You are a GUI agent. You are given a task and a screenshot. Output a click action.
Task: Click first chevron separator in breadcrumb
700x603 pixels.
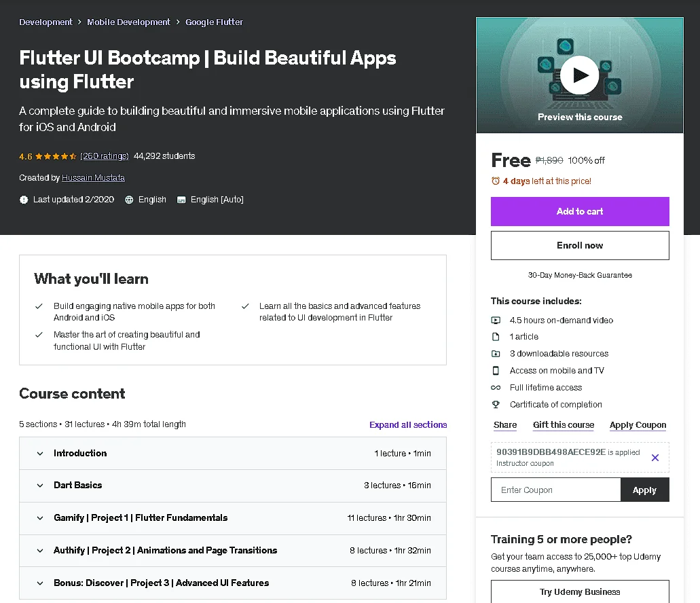click(79, 22)
